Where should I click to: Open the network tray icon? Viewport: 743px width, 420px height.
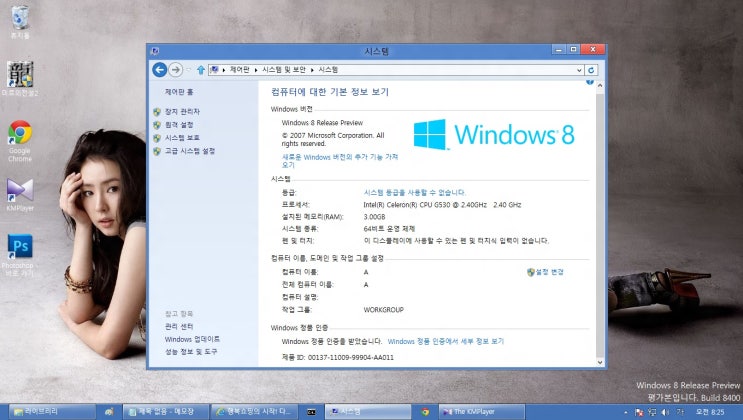pyautogui.click(x=652, y=412)
